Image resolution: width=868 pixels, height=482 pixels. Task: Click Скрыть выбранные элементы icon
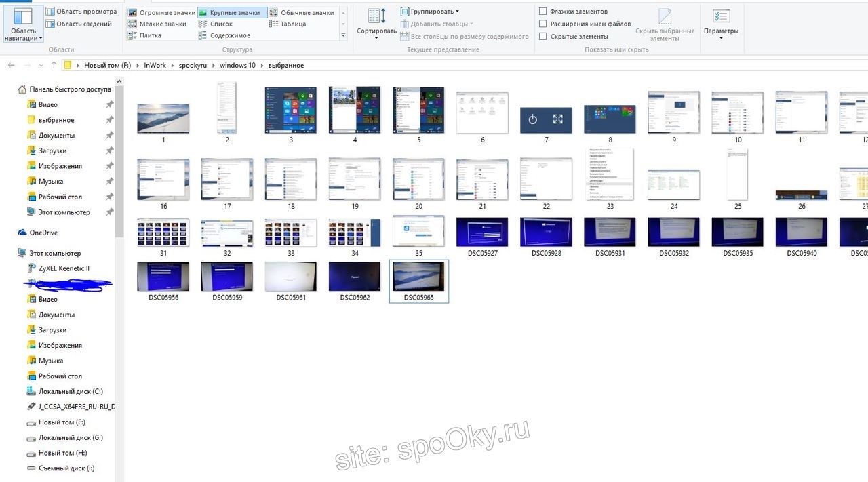coord(665,25)
